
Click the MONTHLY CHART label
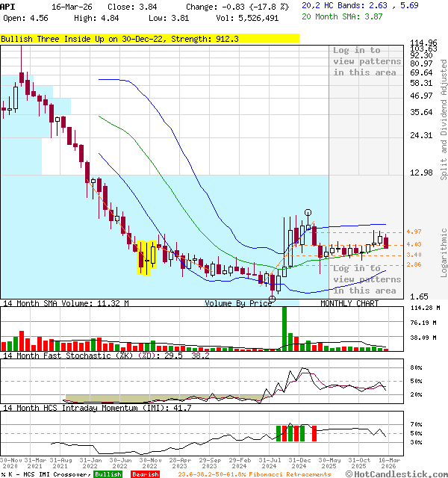click(x=349, y=303)
